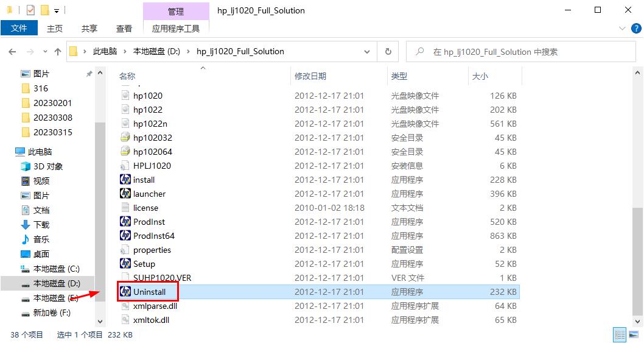This screenshot has height=343, width=644.
Task: Expand the ribbon with the chevron
Action: (622, 29)
